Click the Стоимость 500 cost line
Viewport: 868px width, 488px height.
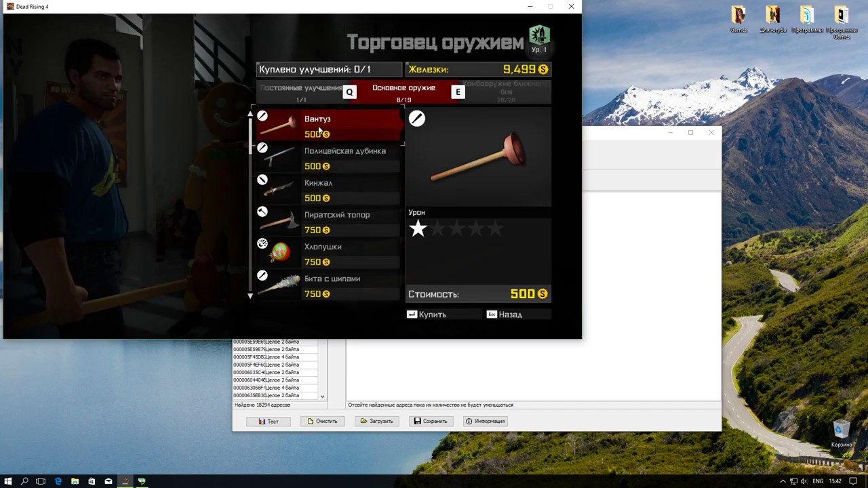tap(478, 294)
